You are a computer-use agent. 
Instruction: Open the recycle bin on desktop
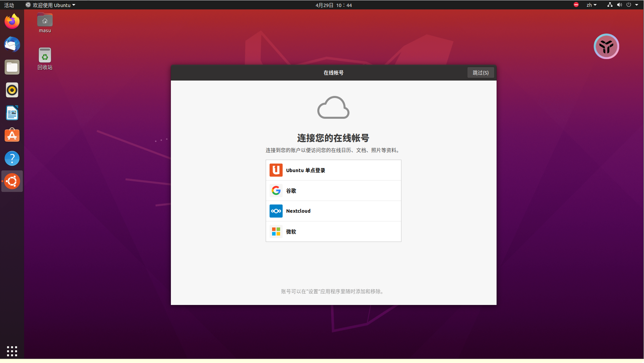coord(45,56)
